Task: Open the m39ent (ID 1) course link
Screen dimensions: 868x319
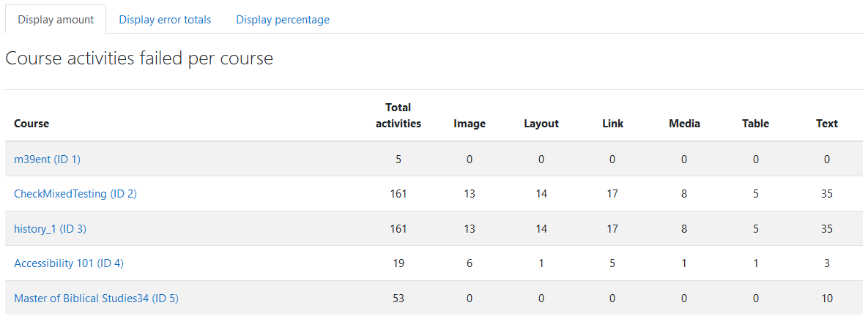Action: [x=47, y=159]
